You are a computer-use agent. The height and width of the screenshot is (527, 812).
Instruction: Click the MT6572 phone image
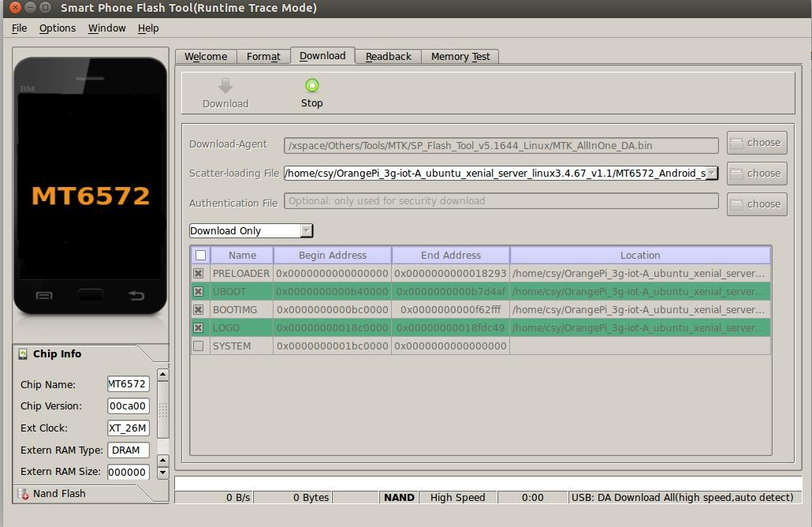coord(91,186)
